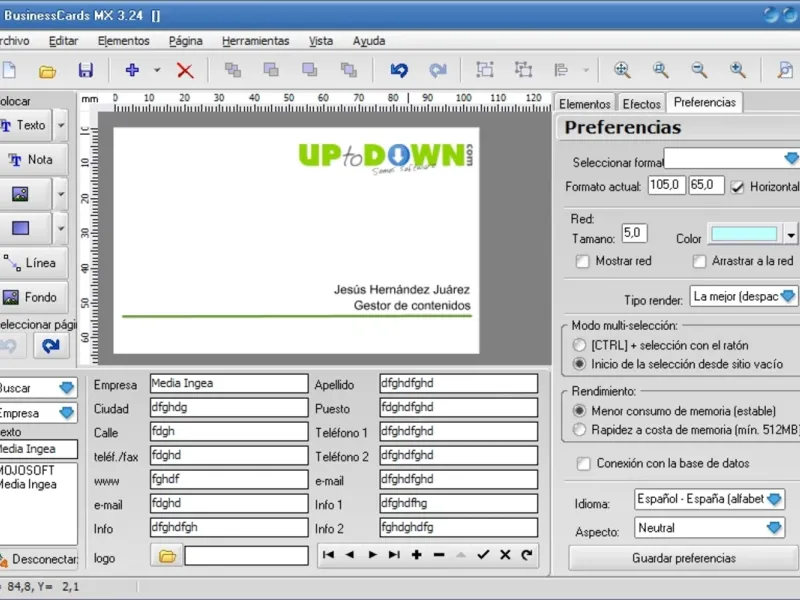Click the Nota button
The height and width of the screenshot is (600, 800).
tap(33, 160)
